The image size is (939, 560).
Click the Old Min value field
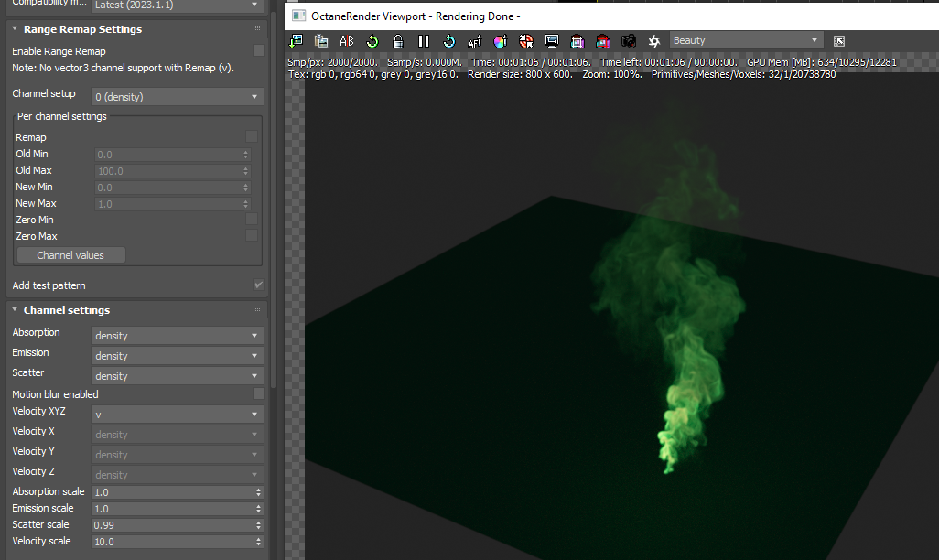pos(168,155)
